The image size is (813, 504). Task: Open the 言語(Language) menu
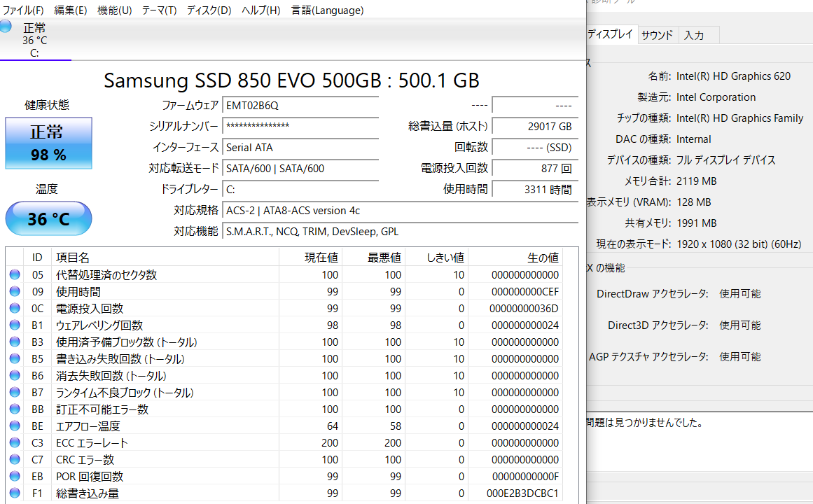click(327, 10)
